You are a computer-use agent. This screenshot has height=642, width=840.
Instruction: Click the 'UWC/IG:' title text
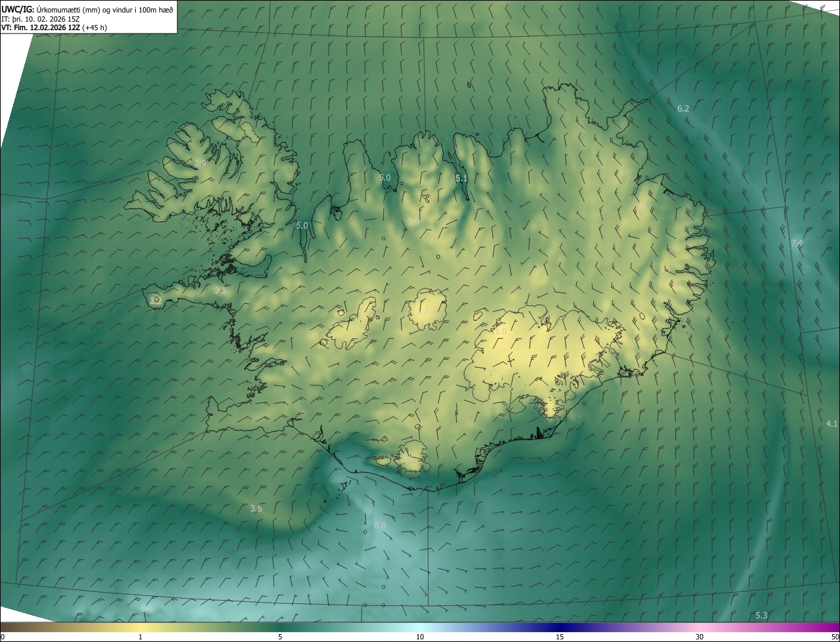coord(18,9)
